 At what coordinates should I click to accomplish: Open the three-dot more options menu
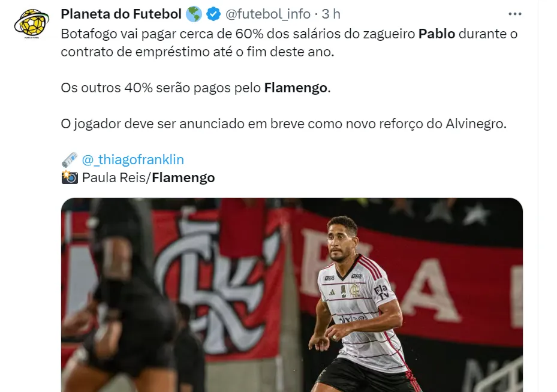point(514,14)
